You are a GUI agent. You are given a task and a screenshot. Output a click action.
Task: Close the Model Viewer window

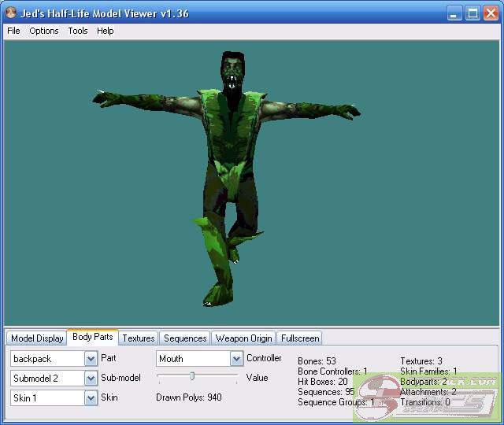tap(491, 13)
